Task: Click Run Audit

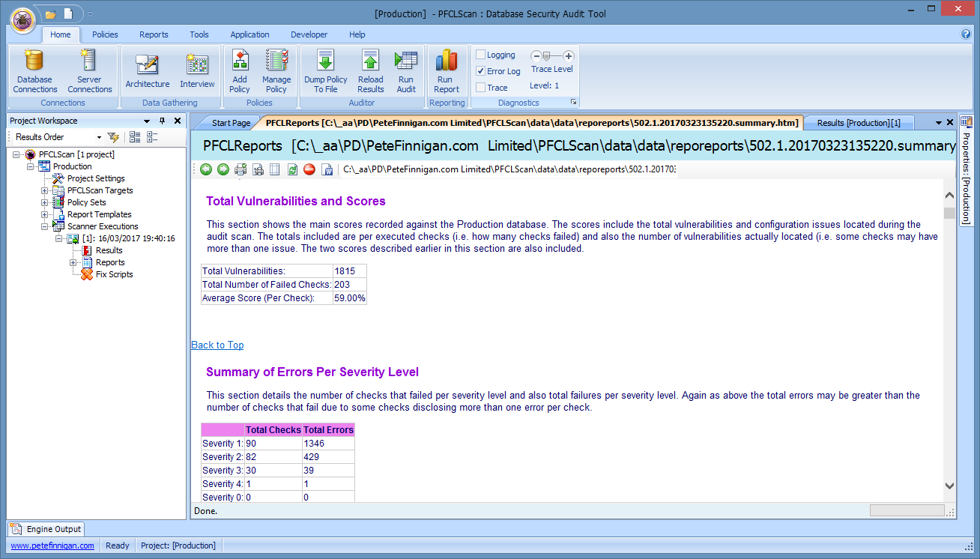Action: [x=406, y=71]
